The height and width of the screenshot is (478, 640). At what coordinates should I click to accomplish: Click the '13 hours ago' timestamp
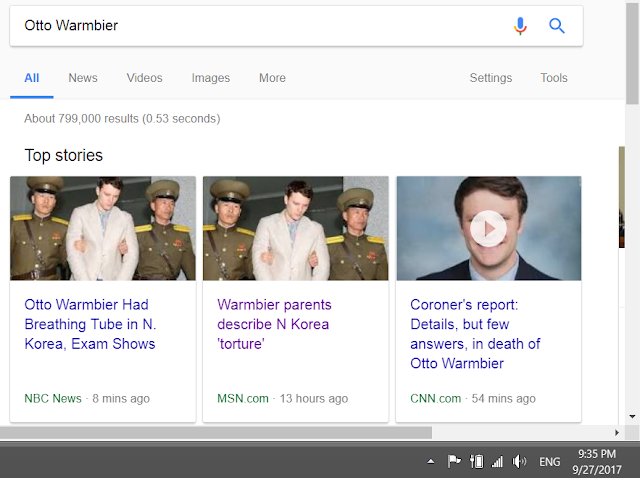[313, 398]
